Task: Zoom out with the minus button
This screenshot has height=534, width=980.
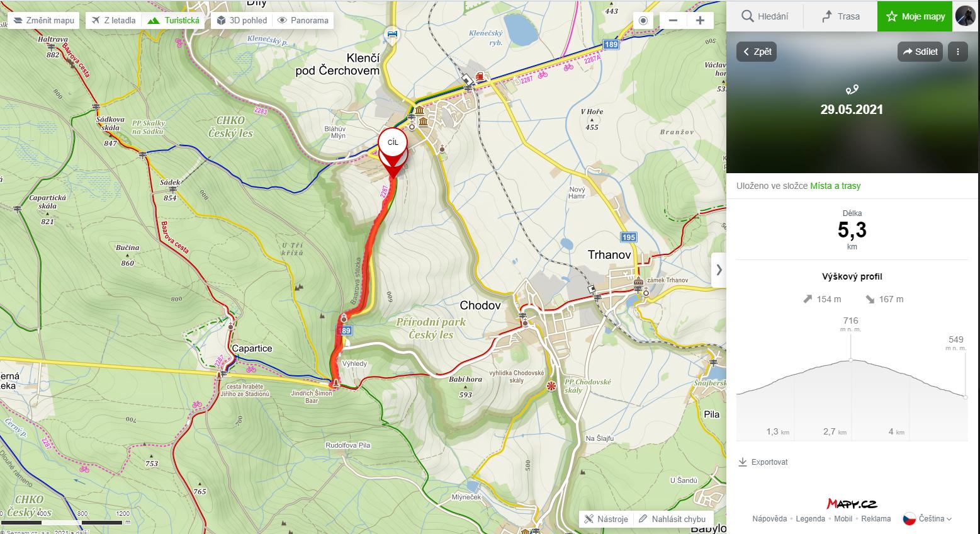Action: pyautogui.click(x=673, y=20)
